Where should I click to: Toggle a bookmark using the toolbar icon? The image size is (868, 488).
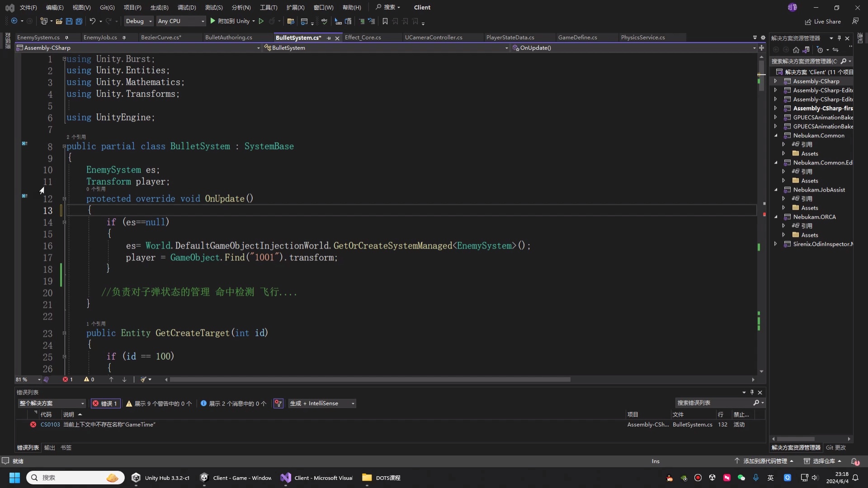pyautogui.click(x=385, y=21)
